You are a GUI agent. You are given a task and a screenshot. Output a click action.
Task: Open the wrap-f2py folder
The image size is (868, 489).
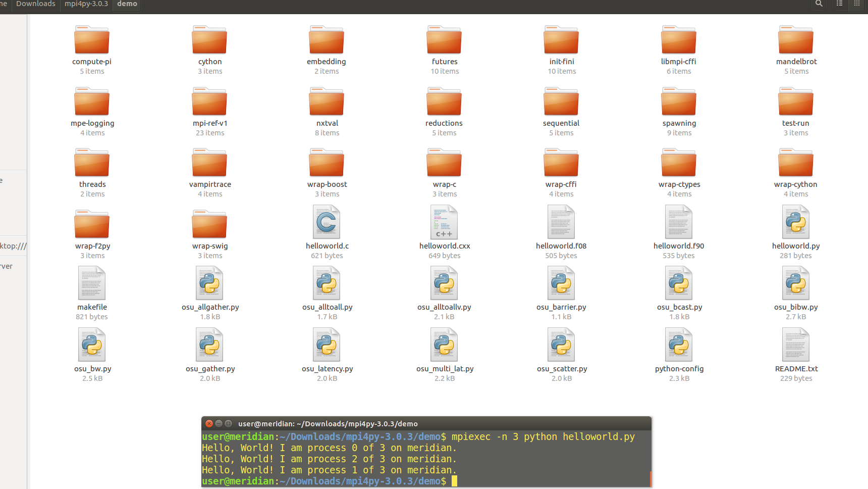tap(92, 224)
